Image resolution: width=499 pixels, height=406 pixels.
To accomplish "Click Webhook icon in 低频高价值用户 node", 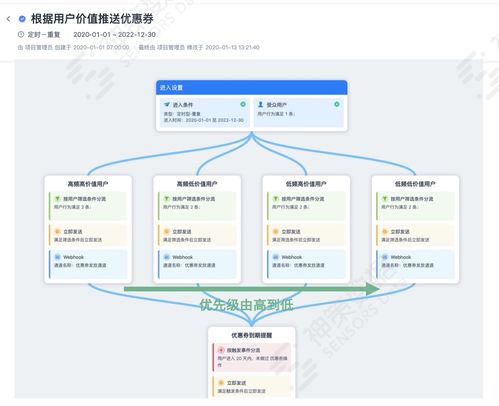I will 276,257.
